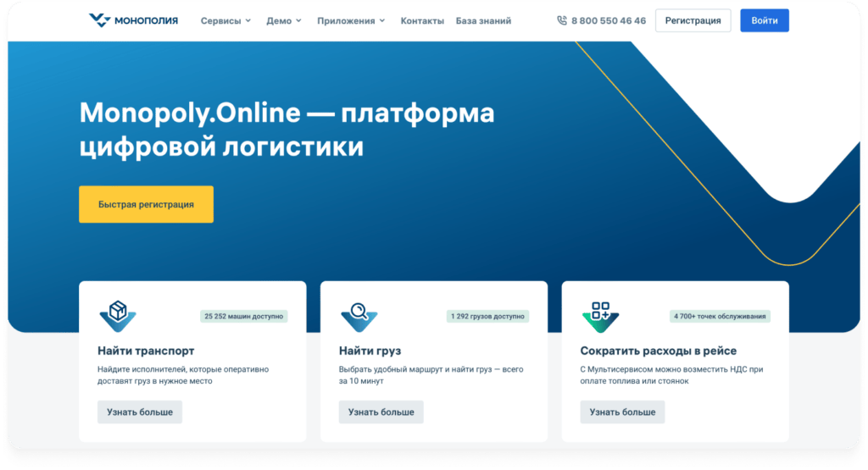868x470 pixels.
Task: Click the Выбрать удобный маршрут description text
Action: coord(431,375)
